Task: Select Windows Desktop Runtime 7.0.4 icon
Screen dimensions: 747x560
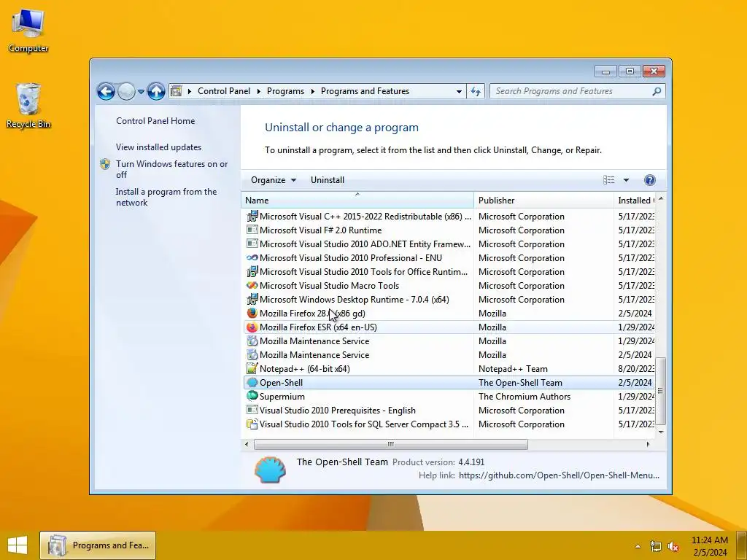Action: coord(252,299)
